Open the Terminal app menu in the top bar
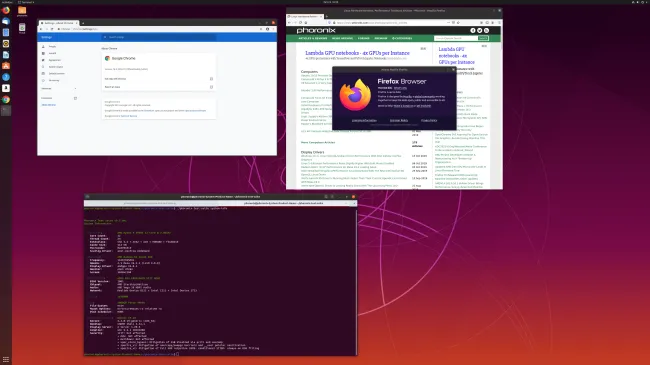Screen dimensions: 650x365 point(26,2)
